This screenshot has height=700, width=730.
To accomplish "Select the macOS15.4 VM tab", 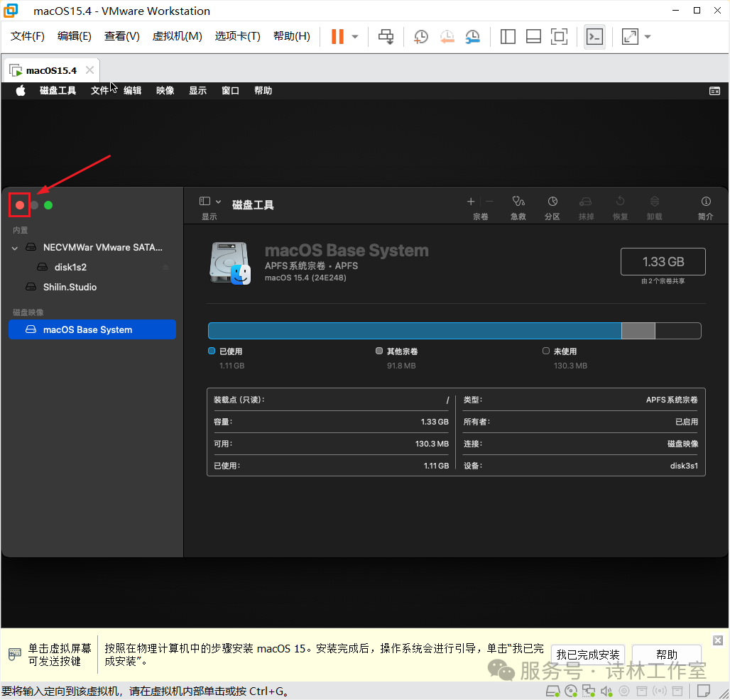I will click(51, 70).
